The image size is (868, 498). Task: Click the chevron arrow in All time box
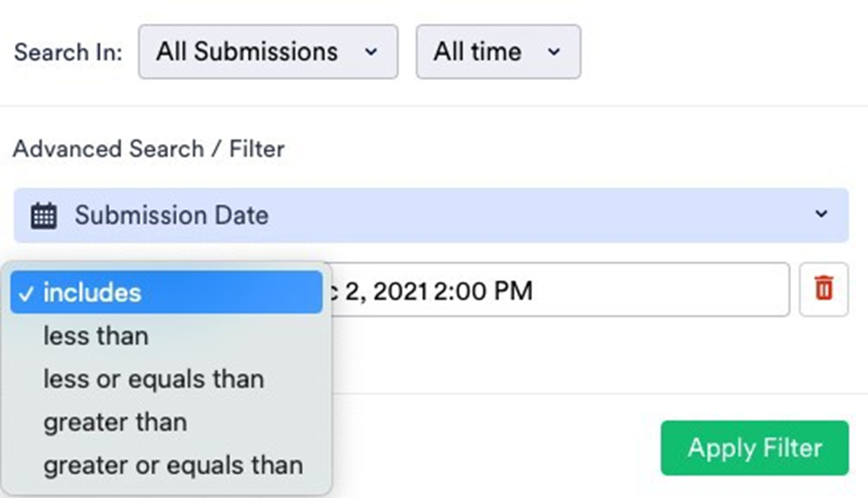click(554, 52)
